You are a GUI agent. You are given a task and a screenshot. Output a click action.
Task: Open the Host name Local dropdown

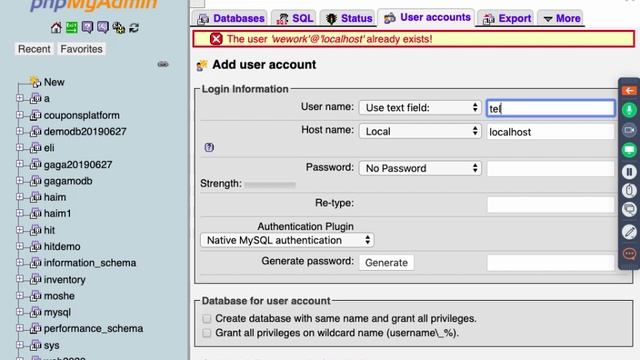(x=420, y=131)
